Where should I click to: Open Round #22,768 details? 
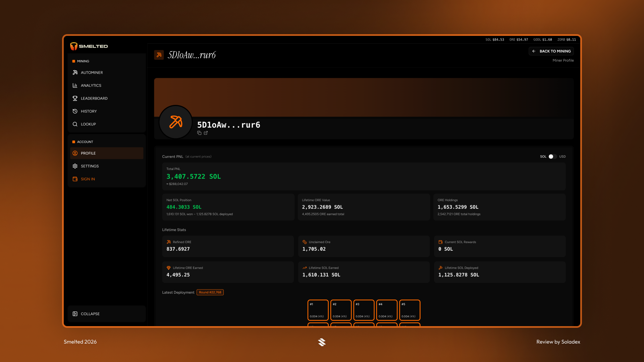tap(210, 292)
